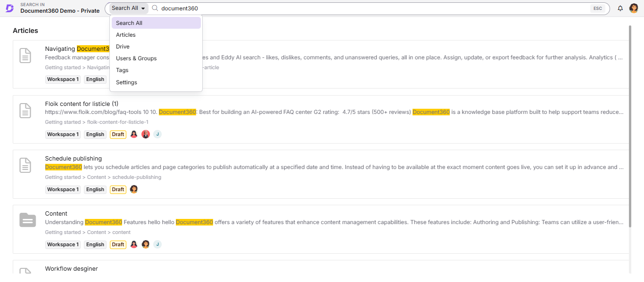
Task: Click Workspace 1 tag on Content row
Action: point(63,244)
